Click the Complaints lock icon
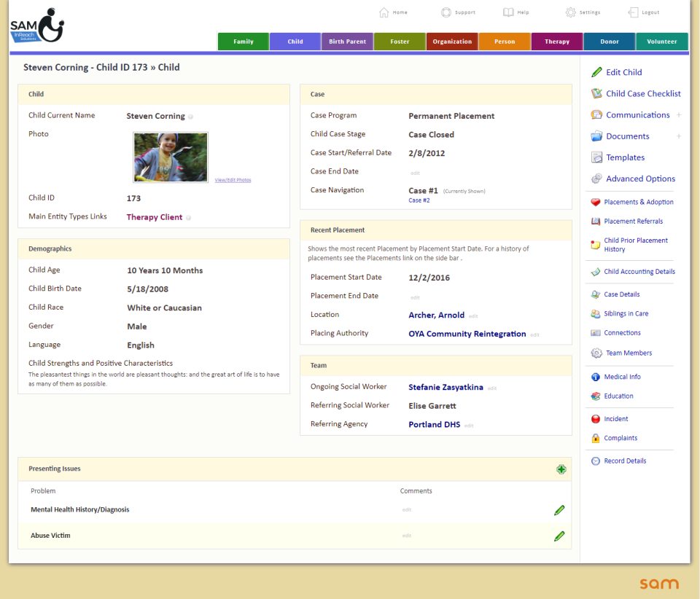Screen dimensions: 700x599 click(x=596, y=438)
